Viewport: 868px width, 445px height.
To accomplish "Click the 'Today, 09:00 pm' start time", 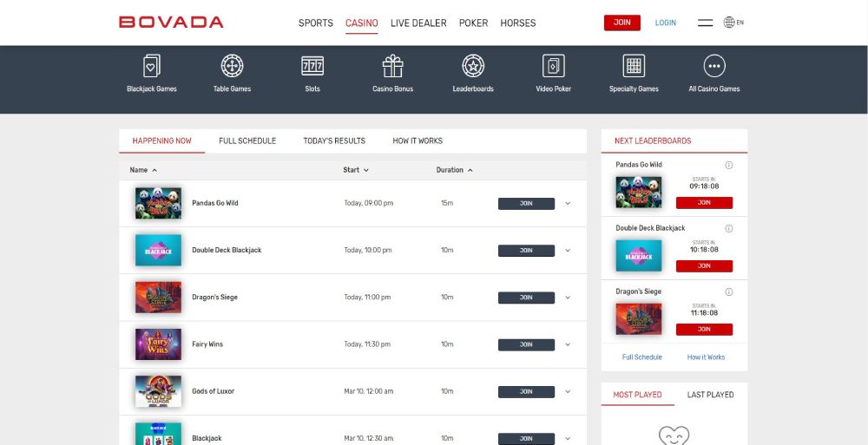I will (x=369, y=204).
